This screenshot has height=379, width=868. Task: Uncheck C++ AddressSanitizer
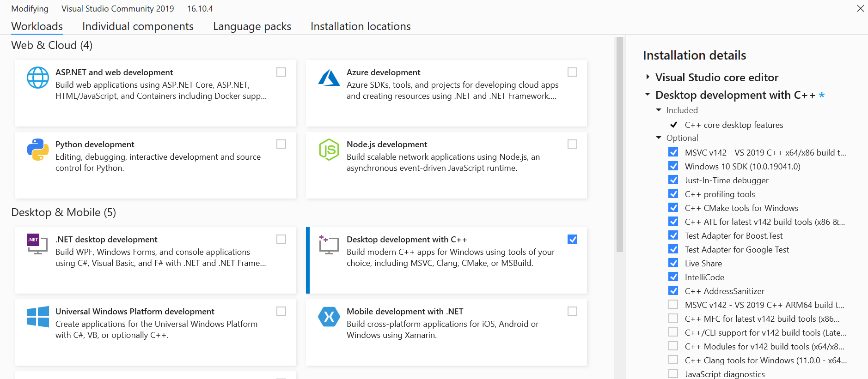[673, 291]
